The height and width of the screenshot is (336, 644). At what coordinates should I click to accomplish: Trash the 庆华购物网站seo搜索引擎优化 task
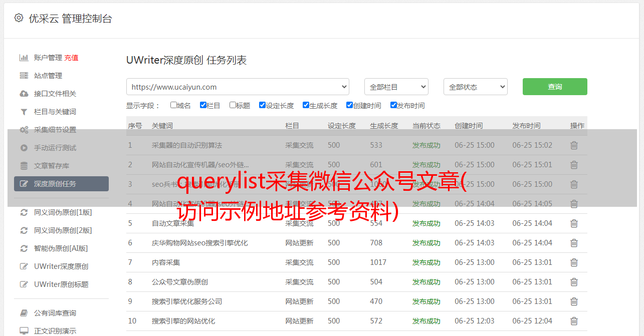click(574, 243)
